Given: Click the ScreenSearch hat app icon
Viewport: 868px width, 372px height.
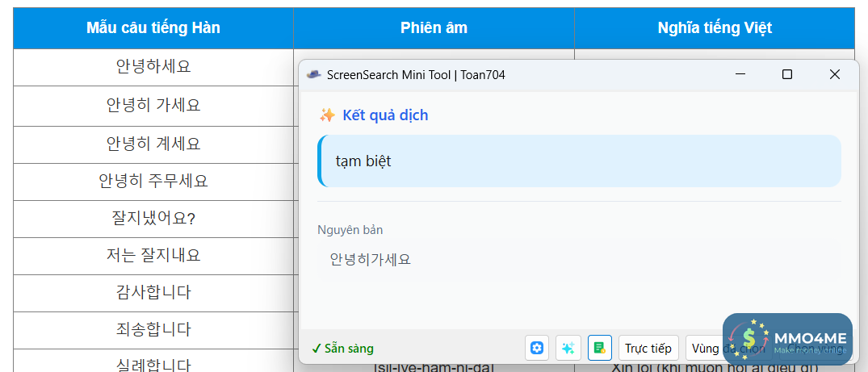Looking at the screenshot, I should point(314,74).
